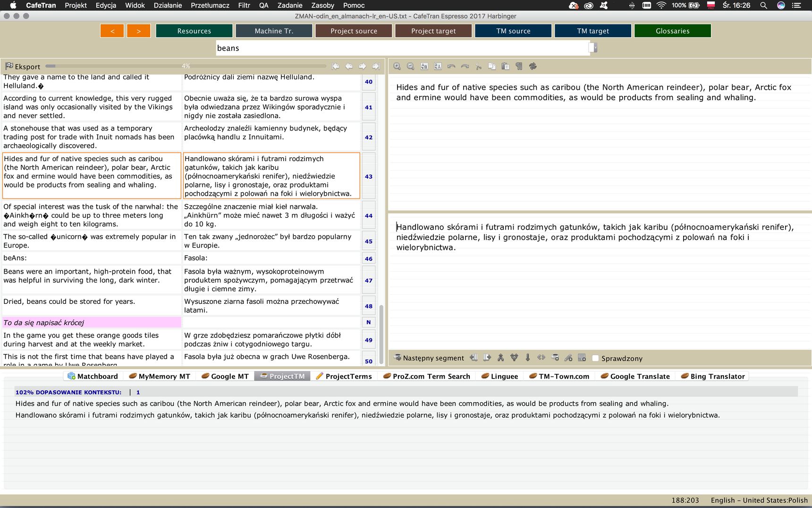The image size is (812, 508).
Task: Click the undo arrow icon
Action: point(451,66)
